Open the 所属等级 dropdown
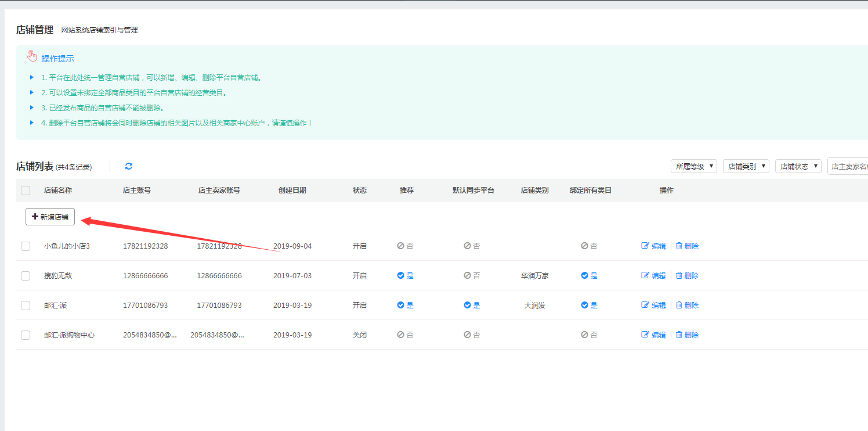This screenshot has height=431, width=868. tap(693, 166)
